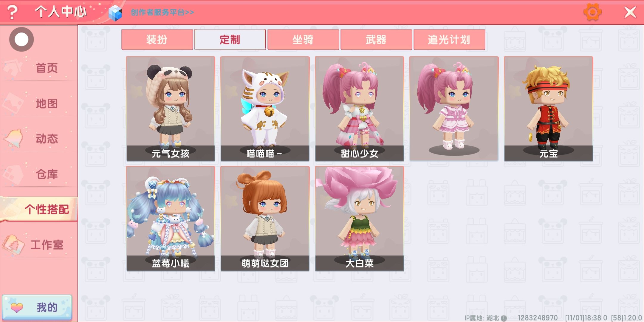This screenshot has height=322, width=644.
Task: Switch to the 坐骑 tab
Action: coord(303,39)
